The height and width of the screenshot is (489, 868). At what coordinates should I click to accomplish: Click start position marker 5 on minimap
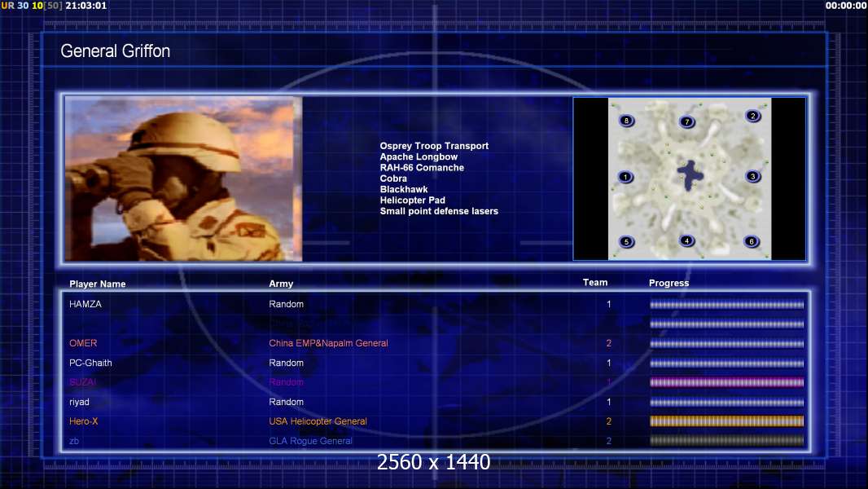click(x=626, y=242)
